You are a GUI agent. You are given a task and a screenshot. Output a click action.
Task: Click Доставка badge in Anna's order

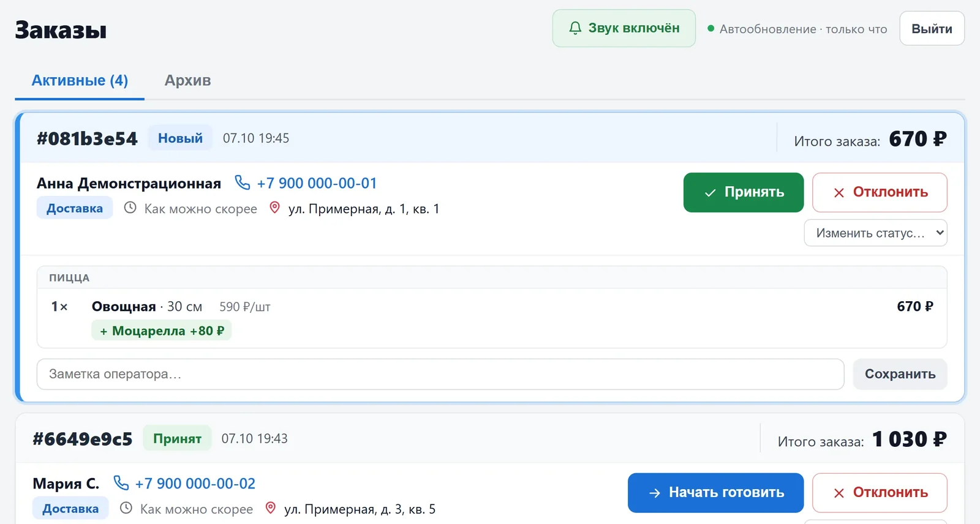tap(75, 208)
